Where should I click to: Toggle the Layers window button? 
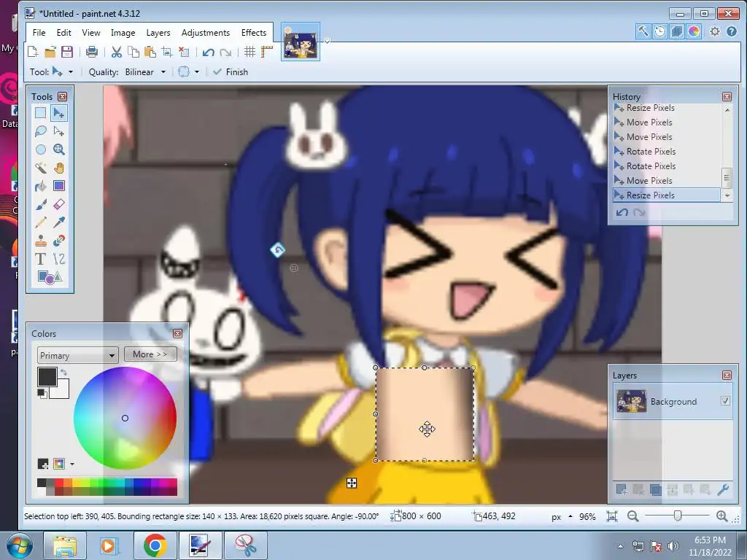point(676,31)
